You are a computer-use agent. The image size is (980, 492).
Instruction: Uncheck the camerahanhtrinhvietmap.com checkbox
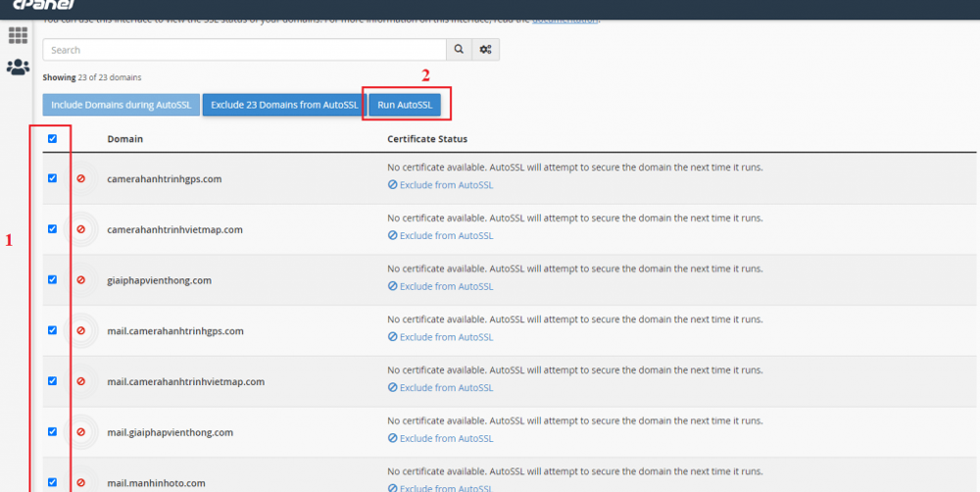click(x=53, y=228)
